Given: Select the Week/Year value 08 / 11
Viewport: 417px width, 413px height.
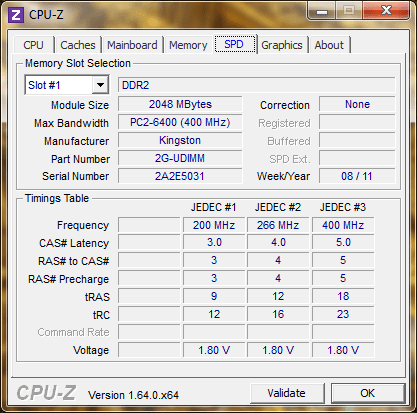Looking at the screenshot, I should (x=357, y=176).
